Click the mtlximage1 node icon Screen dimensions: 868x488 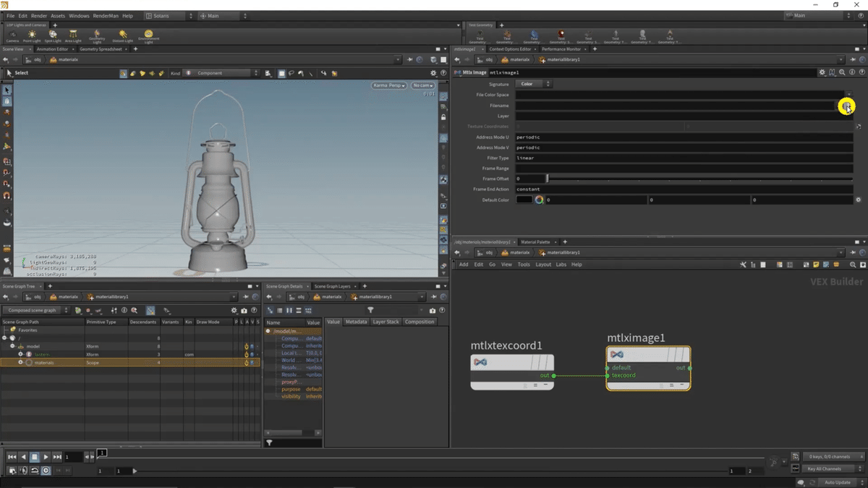(617, 354)
